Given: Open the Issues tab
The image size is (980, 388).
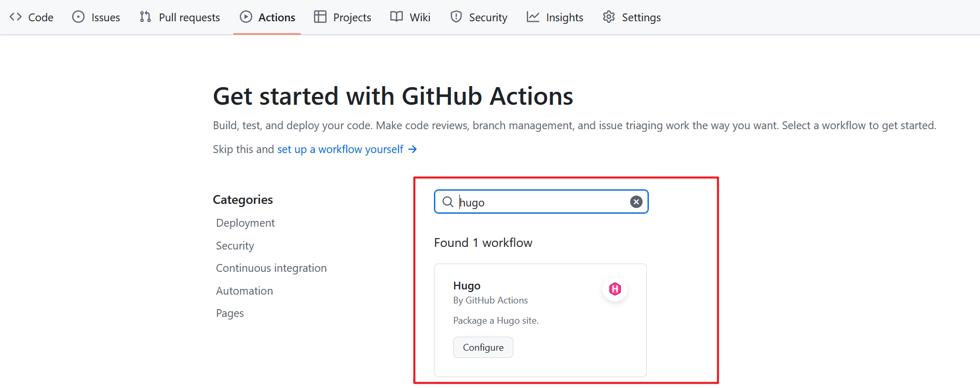Looking at the screenshot, I should click(x=96, y=17).
